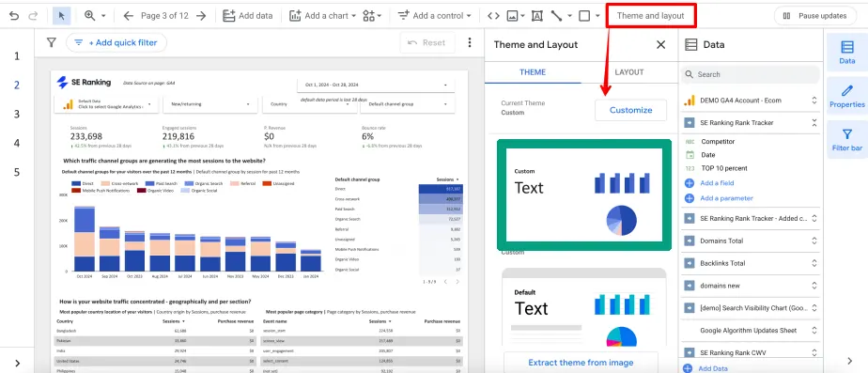Click next arrow in channel table pagination
This screenshot has height=373, width=868.
tap(457, 282)
